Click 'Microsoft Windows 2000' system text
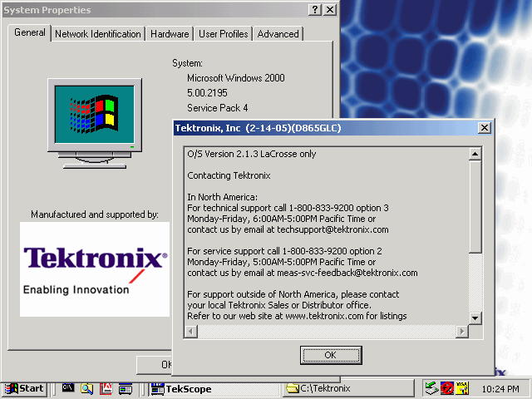This screenshot has width=532, height=399. 236,78
